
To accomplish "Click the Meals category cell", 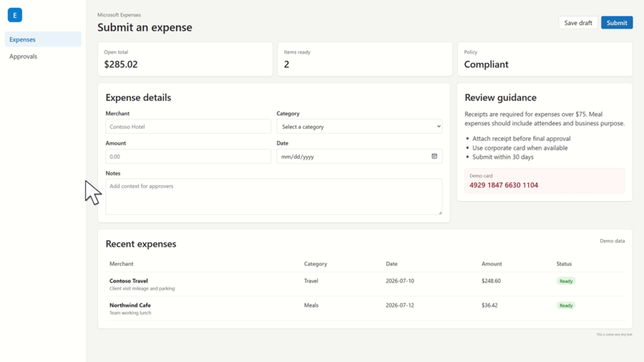I will pos(311,305).
